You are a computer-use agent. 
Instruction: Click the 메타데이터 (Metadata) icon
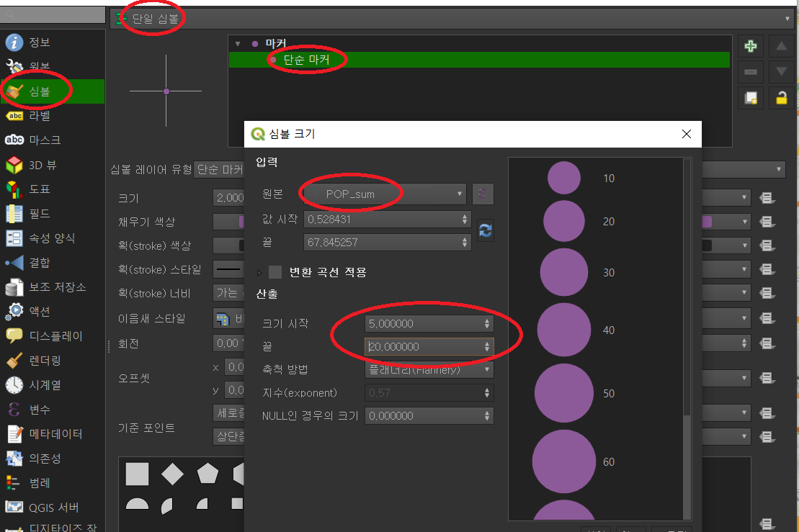(x=14, y=434)
